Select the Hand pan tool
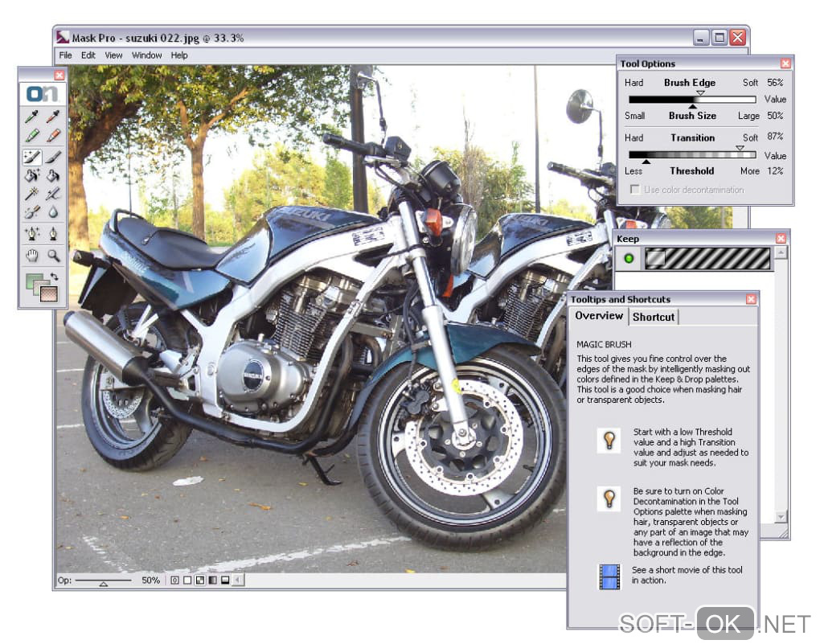820x644 pixels. (x=32, y=256)
